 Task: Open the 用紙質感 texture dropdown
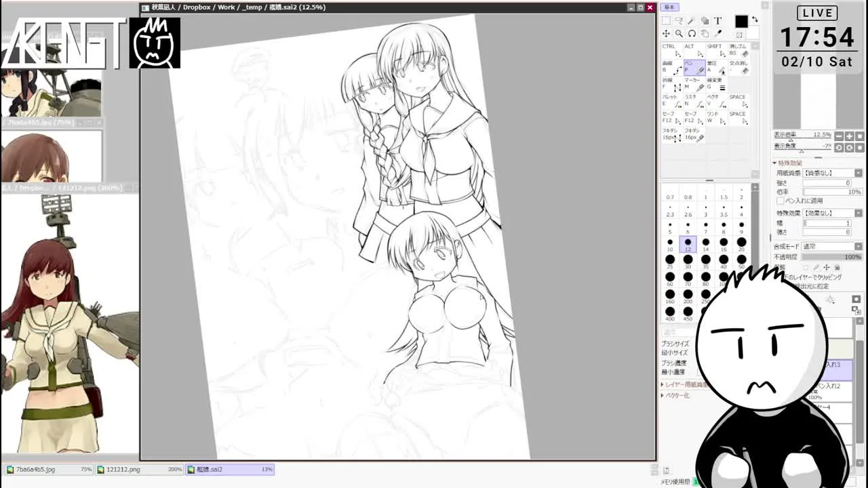pos(859,173)
